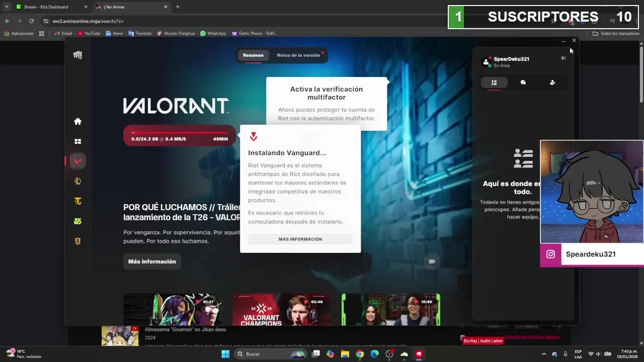Open the friends list tab icon
The height and width of the screenshot is (362, 644).
click(494, 82)
